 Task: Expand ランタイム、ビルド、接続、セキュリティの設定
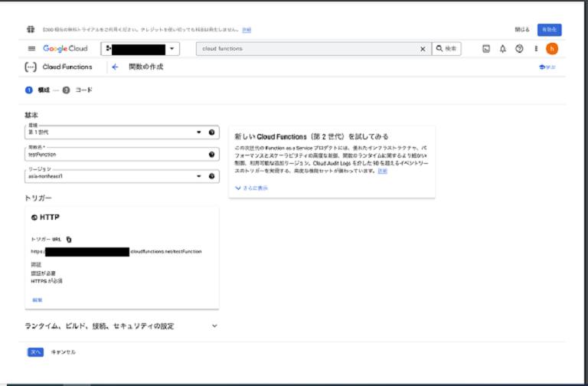click(x=121, y=326)
